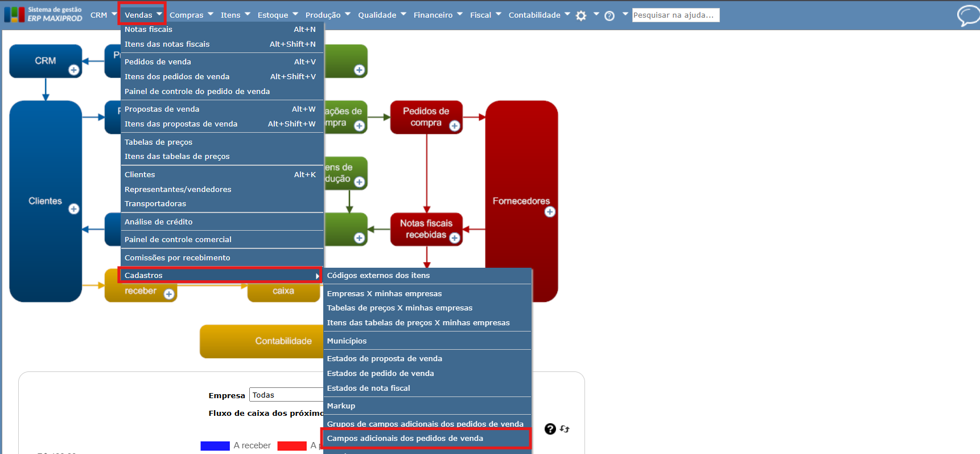Image resolution: width=980 pixels, height=454 pixels.
Task: Open the Cadastros submenu
Action: point(222,275)
